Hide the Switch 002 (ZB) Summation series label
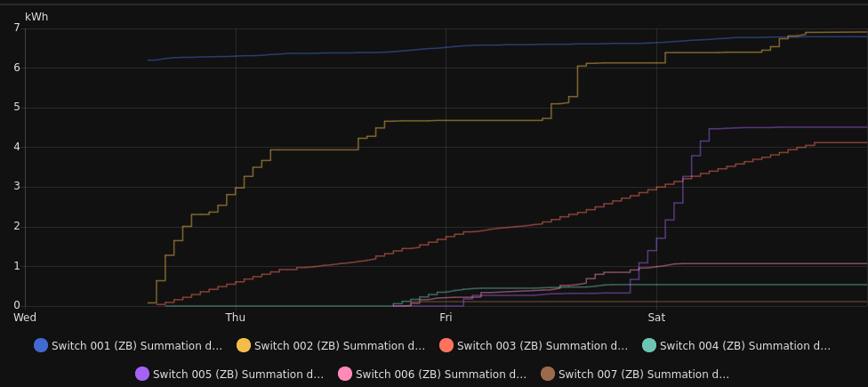The width and height of the screenshot is (868, 387). point(340,346)
